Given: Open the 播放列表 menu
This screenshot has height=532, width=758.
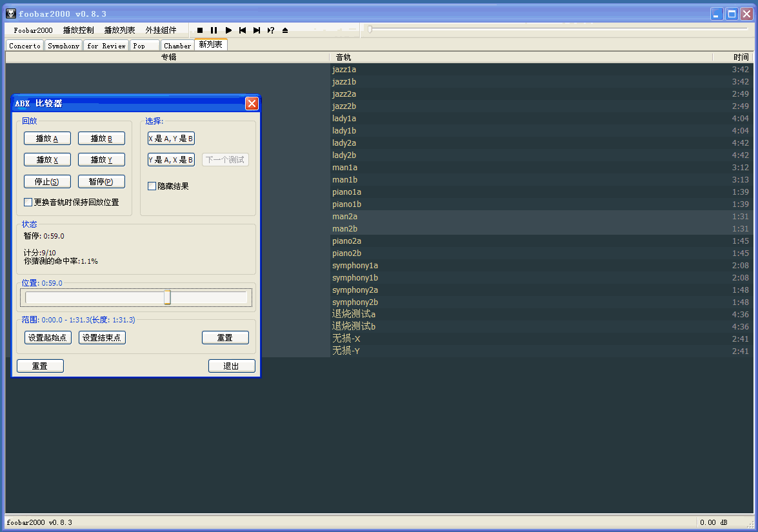Looking at the screenshot, I should 119,30.
